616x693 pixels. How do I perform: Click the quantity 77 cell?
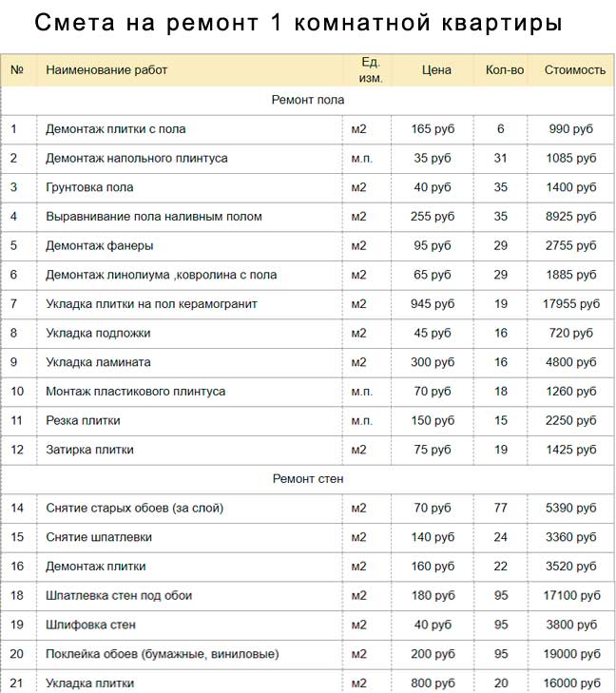(x=501, y=509)
